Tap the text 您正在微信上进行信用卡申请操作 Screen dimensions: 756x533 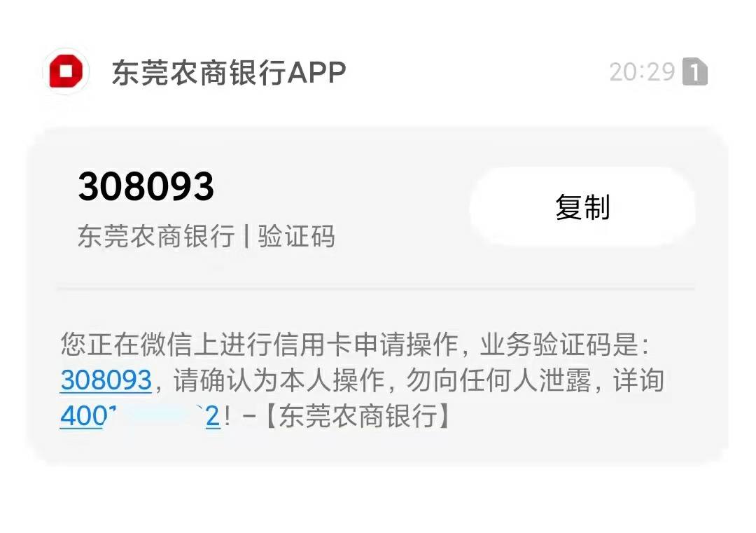[260, 345]
